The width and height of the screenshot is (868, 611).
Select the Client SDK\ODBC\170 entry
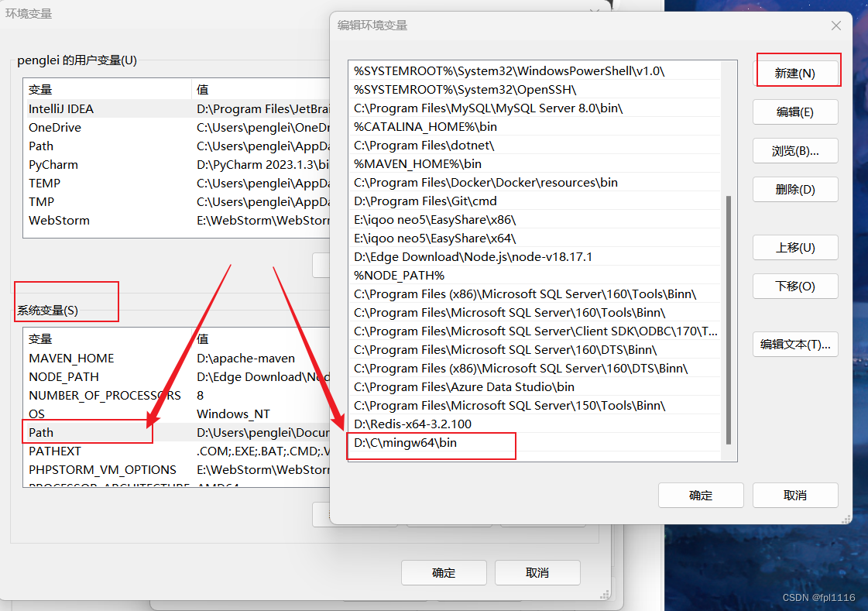pyautogui.click(x=535, y=331)
